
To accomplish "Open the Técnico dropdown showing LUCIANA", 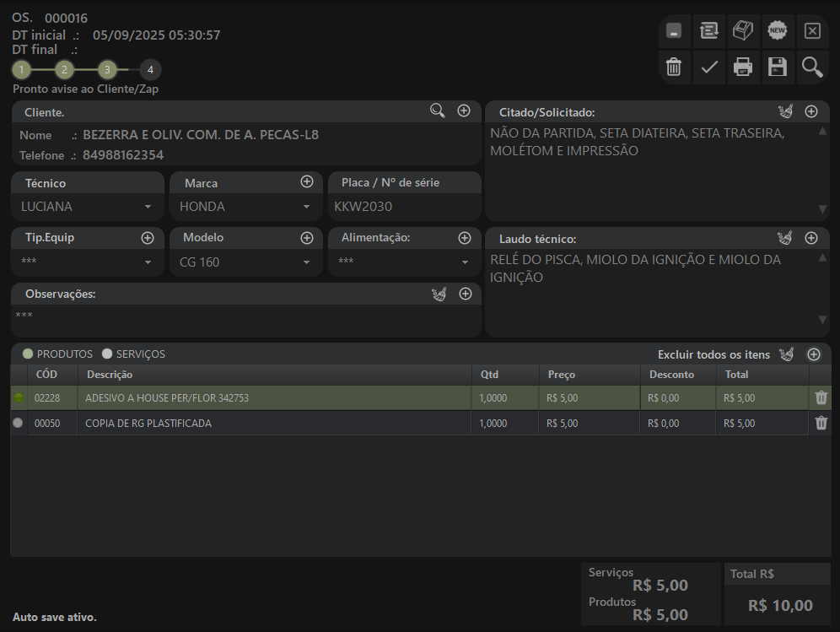I will tap(148, 207).
